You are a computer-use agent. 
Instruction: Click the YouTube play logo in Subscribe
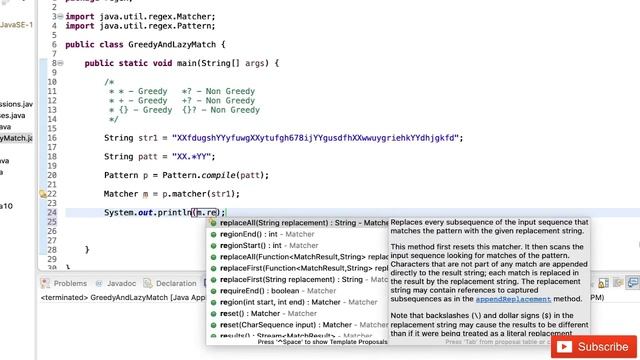(x=564, y=347)
